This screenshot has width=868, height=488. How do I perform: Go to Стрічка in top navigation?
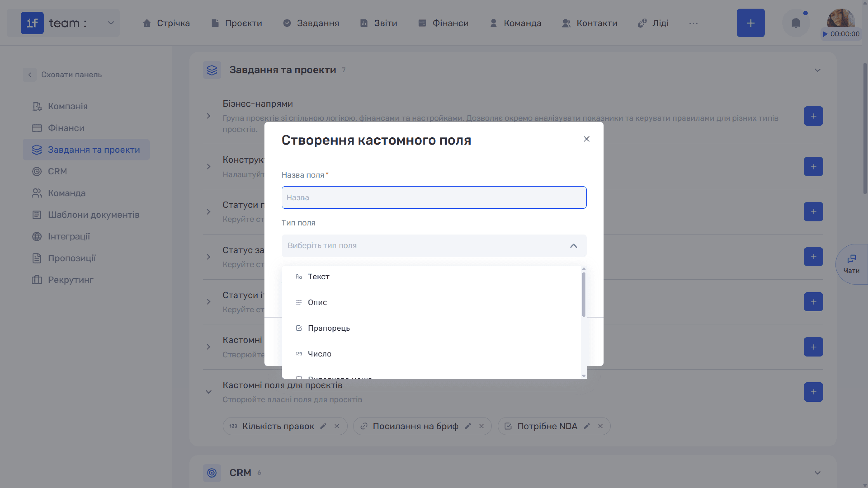pos(166,23)
